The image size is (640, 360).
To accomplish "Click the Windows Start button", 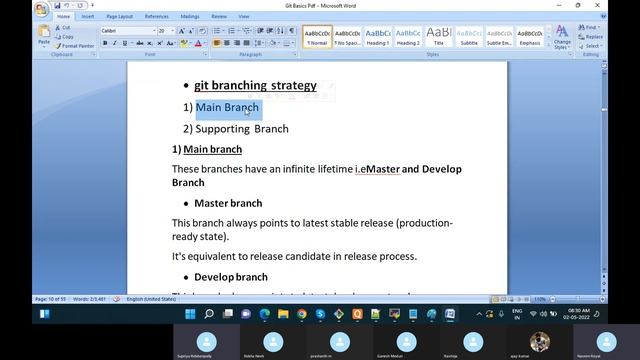I will pyautogui.click(x=190, y=314).
